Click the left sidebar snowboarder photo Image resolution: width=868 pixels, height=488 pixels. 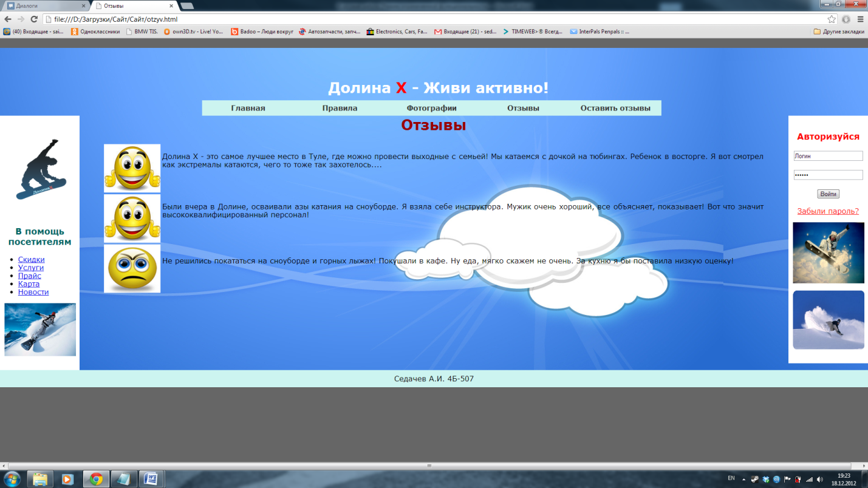tap(40, 330)
